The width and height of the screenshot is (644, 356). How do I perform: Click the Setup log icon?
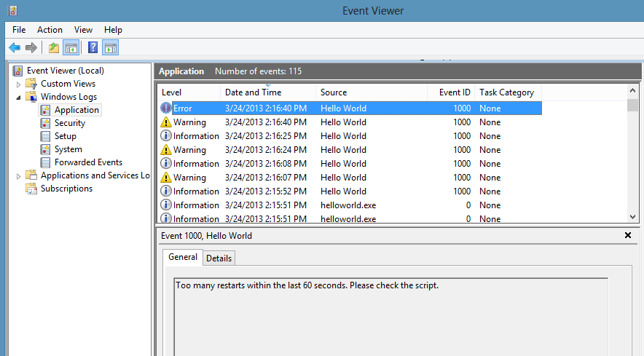click(45, 136)
